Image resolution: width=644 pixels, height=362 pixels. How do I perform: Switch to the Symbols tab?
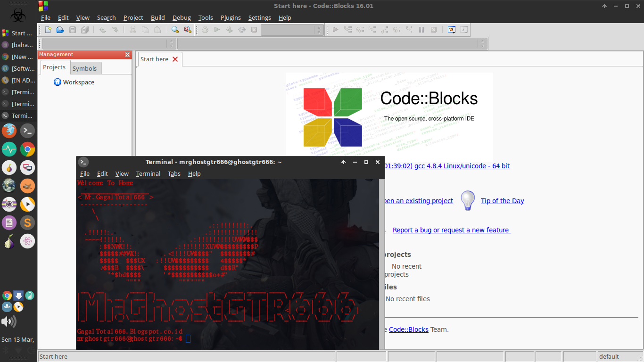pos(85,68)
